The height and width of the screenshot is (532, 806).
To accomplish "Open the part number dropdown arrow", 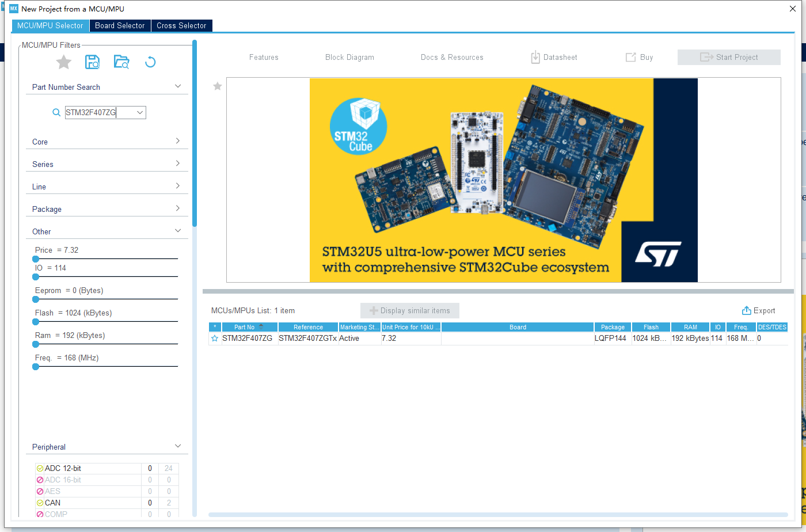I will [140, 113].
